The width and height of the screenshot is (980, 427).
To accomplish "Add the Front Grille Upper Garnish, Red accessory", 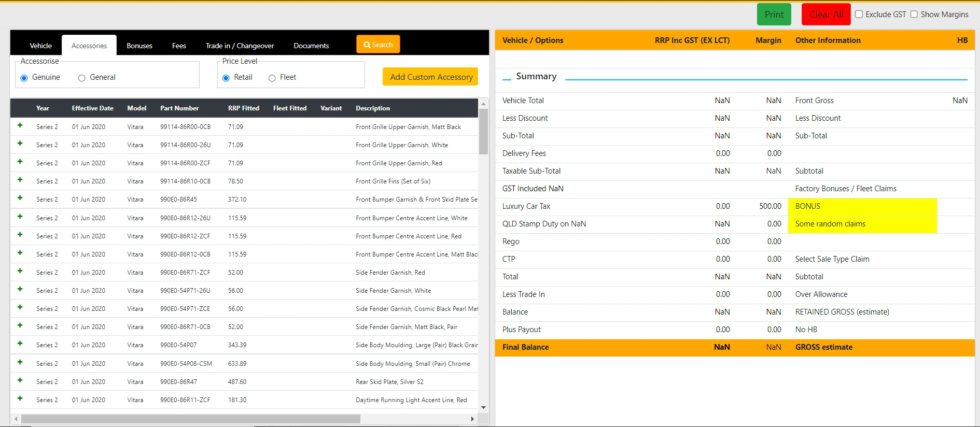I will point(20,162).
